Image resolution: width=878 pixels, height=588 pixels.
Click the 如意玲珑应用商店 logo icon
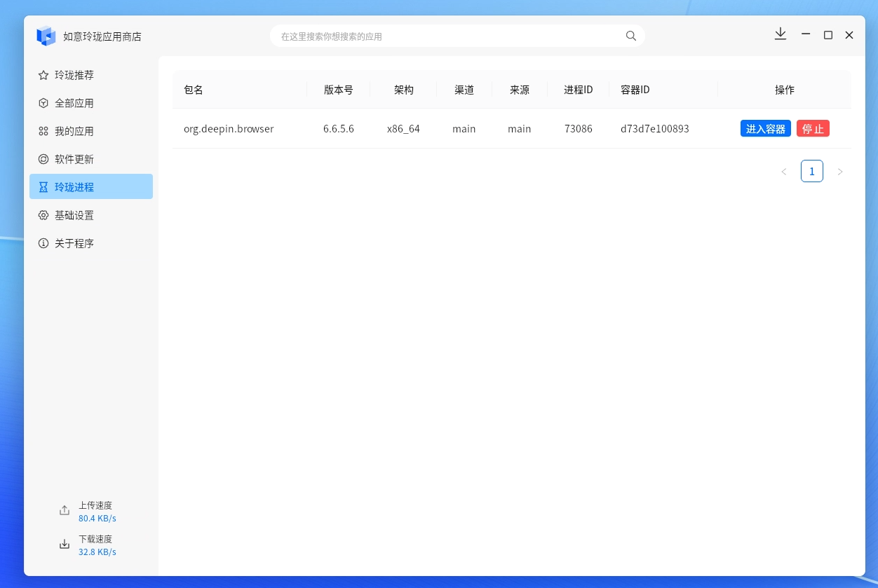tap(46, 36)
